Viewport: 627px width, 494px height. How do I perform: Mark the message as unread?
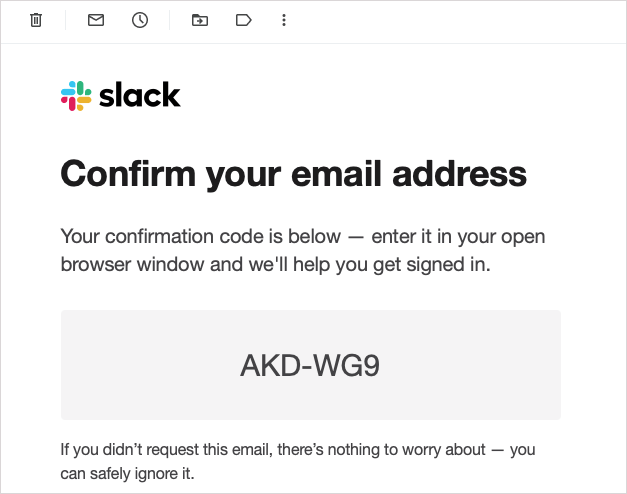96,20
